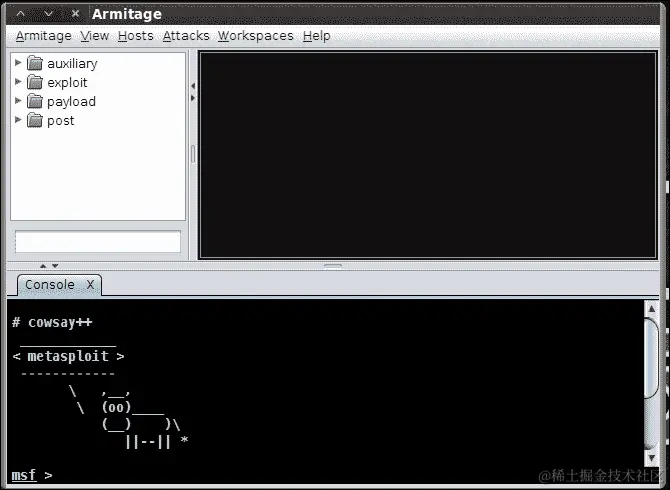Click the payload folder icon
The height and width of the screenshot is (490, 670).
click(x=35, y=101)
